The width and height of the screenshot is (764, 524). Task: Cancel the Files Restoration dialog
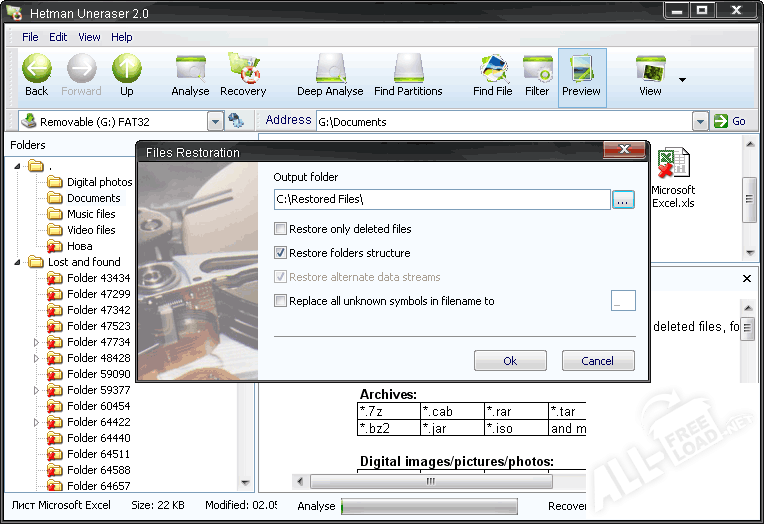[x=598, y=361]
